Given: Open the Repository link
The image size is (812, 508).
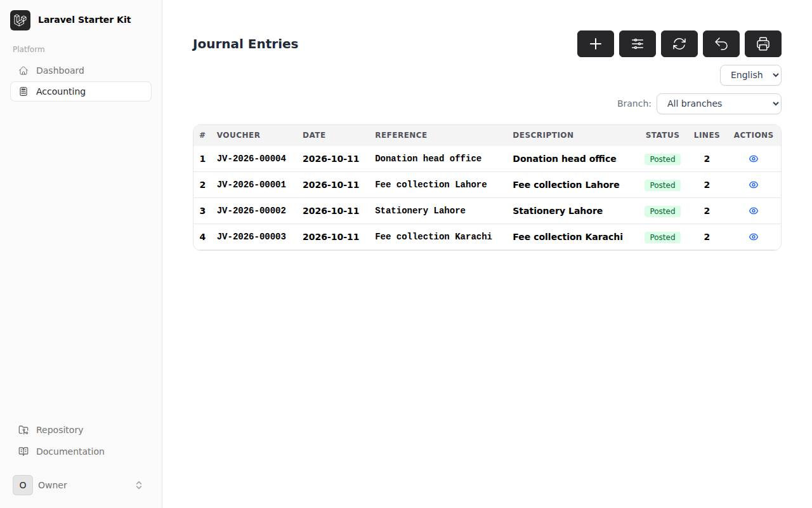Looking at the screenshot, I should tap(81, 430).
